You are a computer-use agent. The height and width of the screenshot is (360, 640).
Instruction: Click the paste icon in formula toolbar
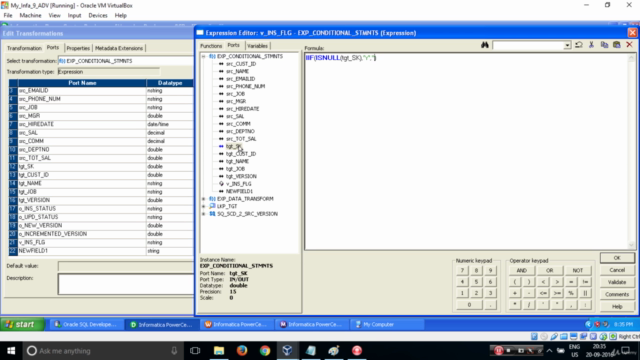coord(617,45)
